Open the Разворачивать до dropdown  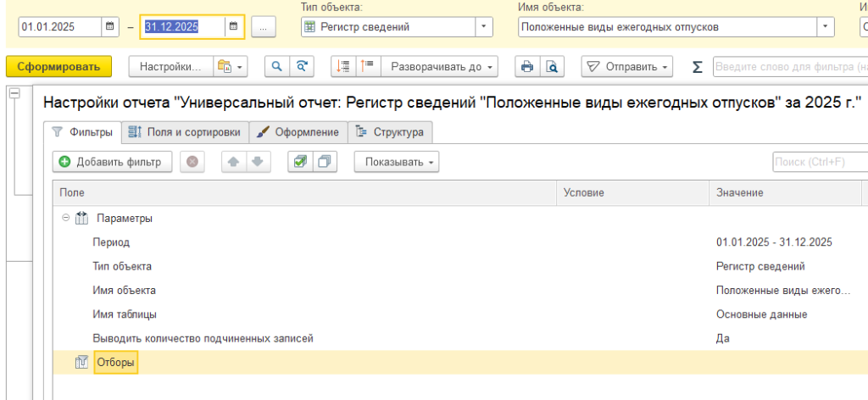pos(441,66)
